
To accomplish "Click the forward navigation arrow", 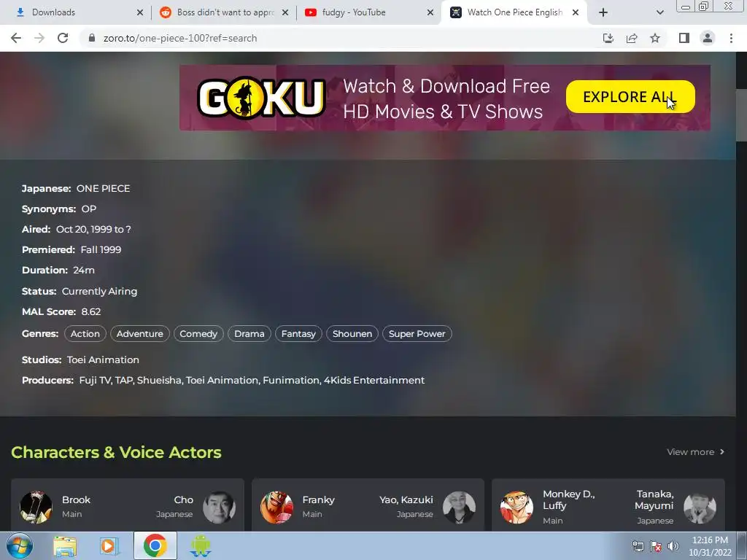I will click(39, 38).
